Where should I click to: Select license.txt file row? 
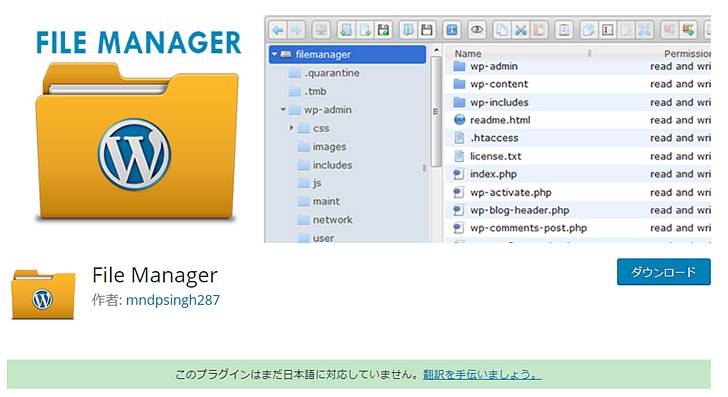click(x=578, y=156)
